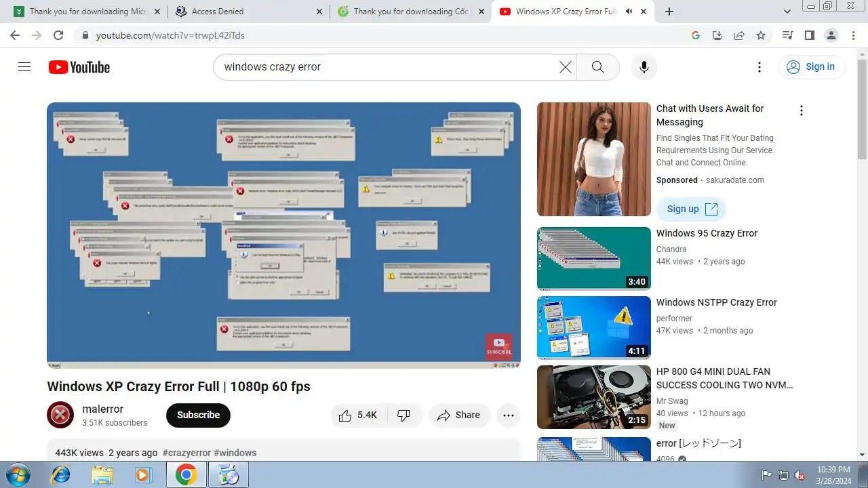The width and height of the screenshot is (868, 488).
Task: Open Windows NSTPP Crazy Error thumbnail
Action: (x=593, y=327)
